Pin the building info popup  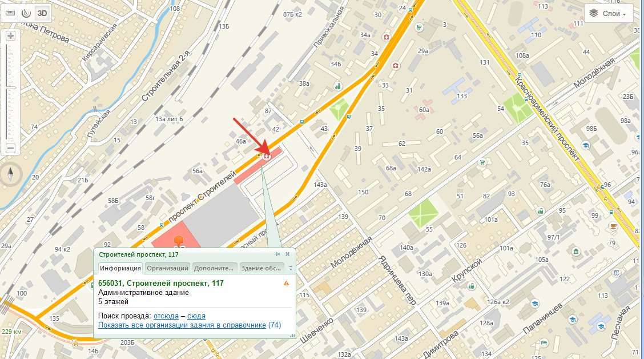[x=277, y=254]
